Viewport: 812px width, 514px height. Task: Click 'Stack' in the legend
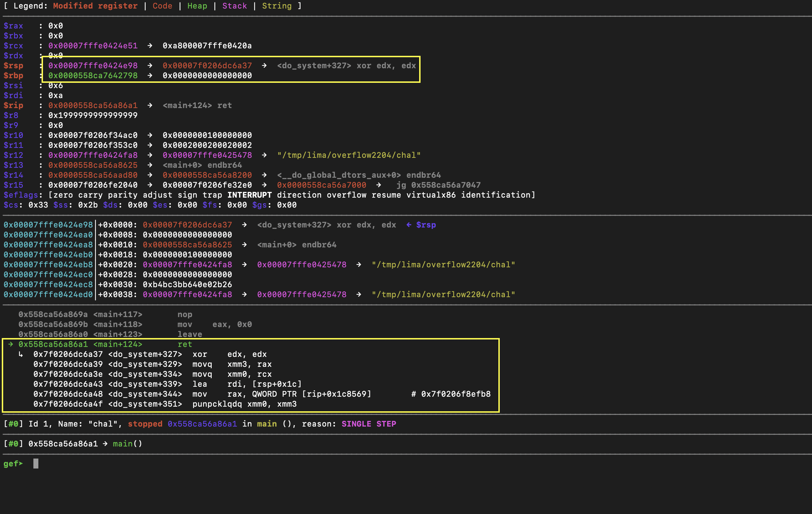[x=234, y=6]
